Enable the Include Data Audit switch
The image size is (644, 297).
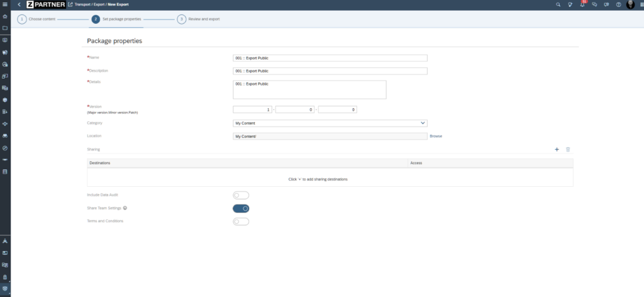[x=241, y=196]
